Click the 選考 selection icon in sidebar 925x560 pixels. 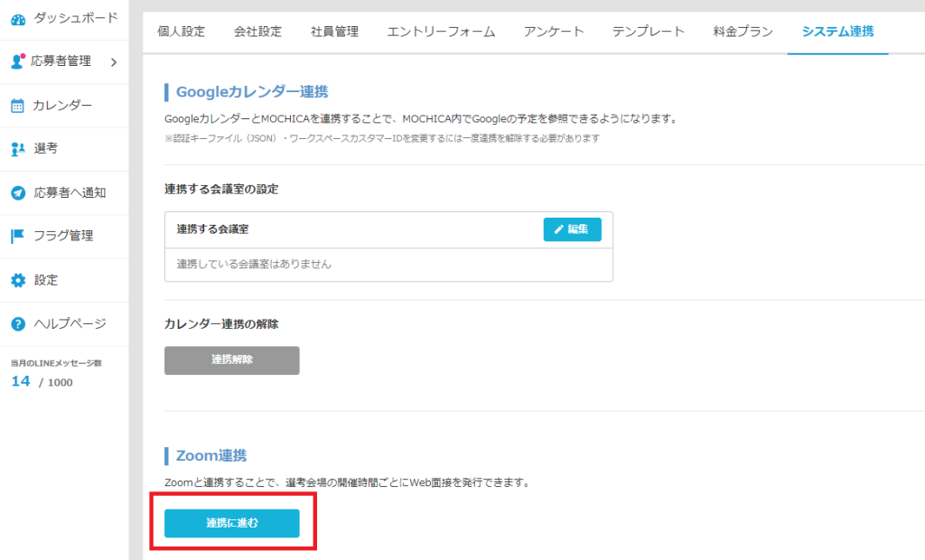[17, 149]
